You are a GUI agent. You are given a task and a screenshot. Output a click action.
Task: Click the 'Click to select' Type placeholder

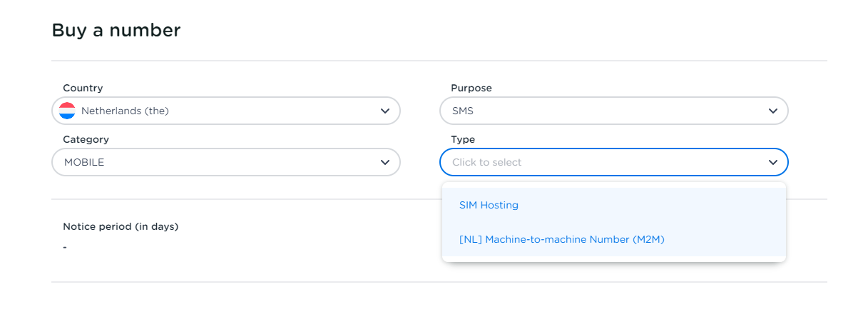[487, 162]
